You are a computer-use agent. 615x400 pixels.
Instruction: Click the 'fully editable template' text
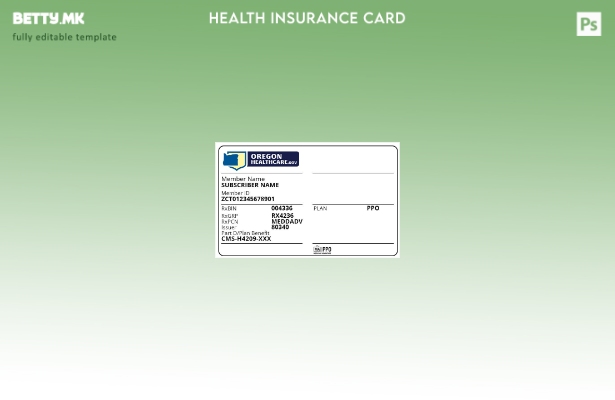[64, 37]
